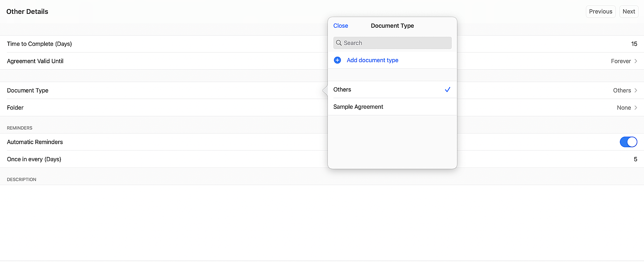This screenshot has height=262, width=644.
Task: Click the blue checkmark beside Others
Action: point(447,90)
